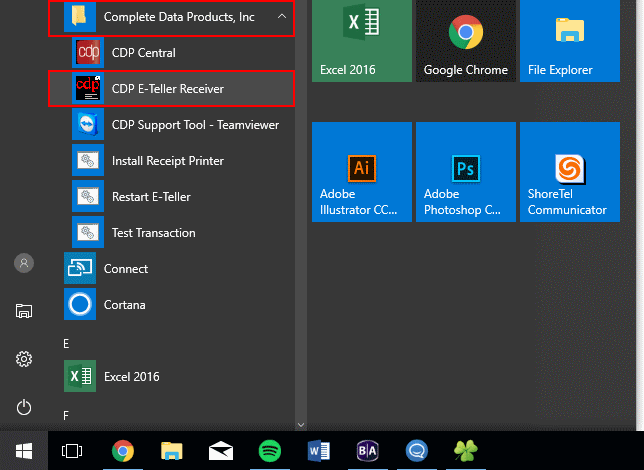Open the Connect app

coord(171,269)
